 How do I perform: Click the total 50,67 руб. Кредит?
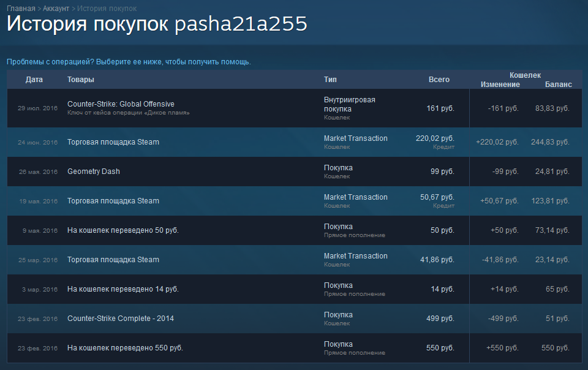click(x=437, y=201)
